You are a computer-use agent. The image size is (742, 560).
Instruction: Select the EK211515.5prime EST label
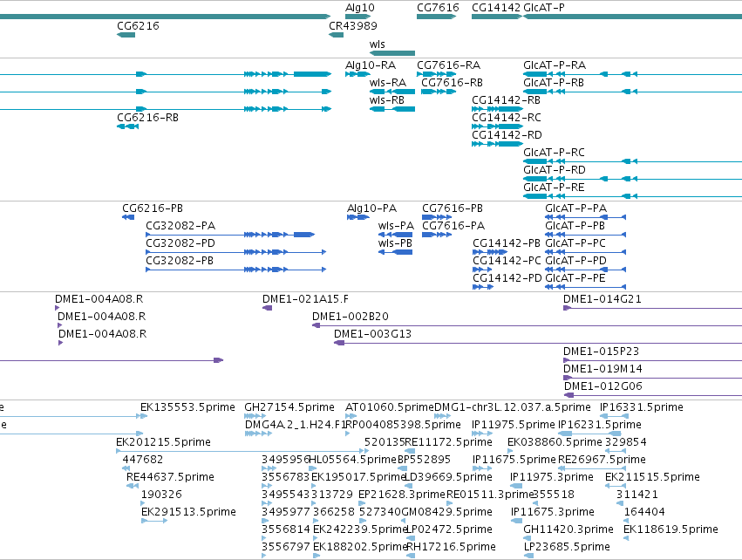(x=652, y=476)
